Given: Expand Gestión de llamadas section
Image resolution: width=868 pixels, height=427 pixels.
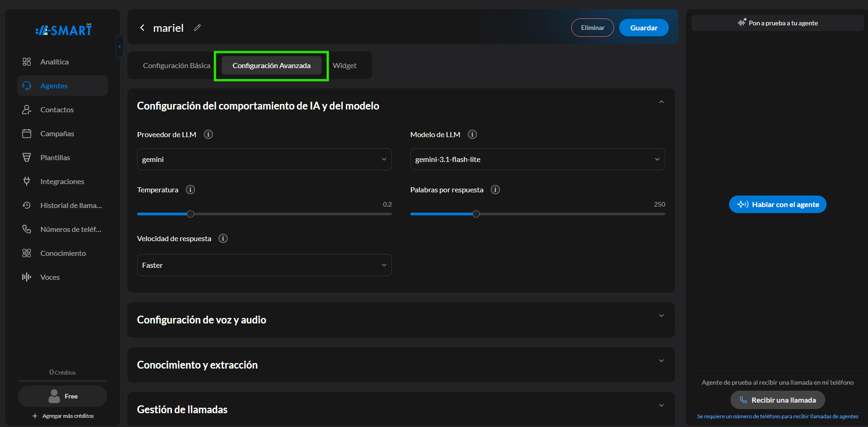Looking at the screenshot, I should point(661,405).
